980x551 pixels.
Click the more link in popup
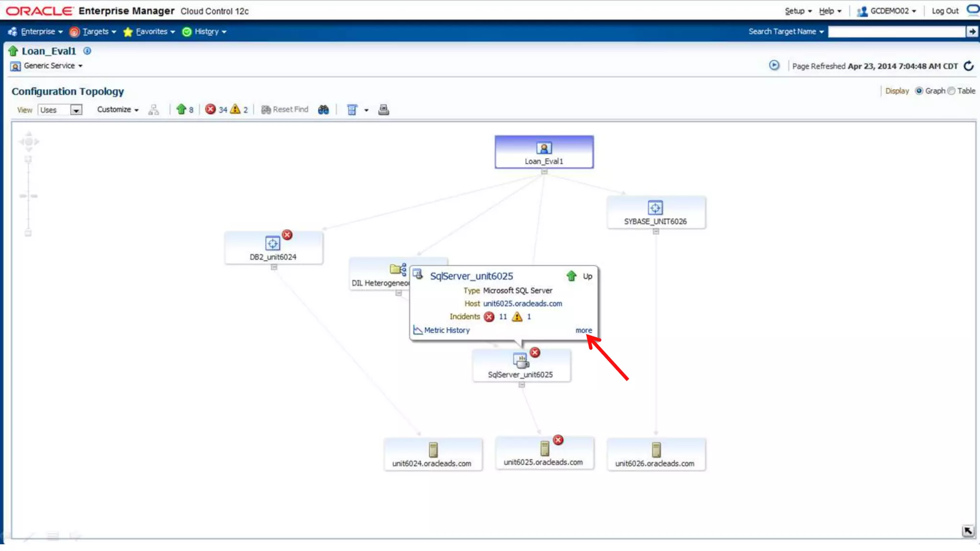coord(583,331)
